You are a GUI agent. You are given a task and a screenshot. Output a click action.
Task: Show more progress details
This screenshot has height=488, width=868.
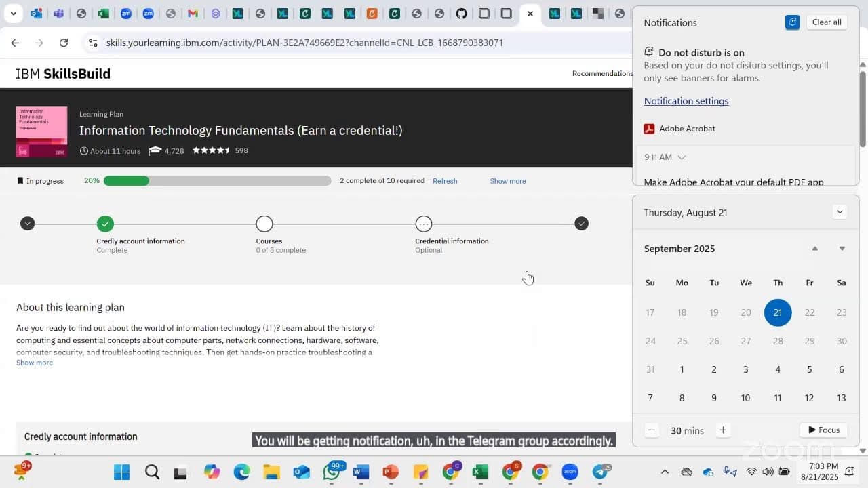tap(508, 181)
